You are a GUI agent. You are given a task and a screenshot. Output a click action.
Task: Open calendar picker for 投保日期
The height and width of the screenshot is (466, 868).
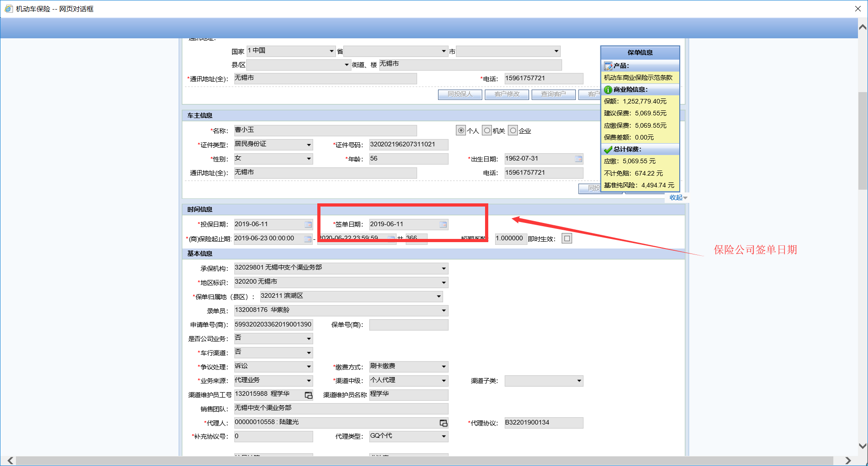pos(308,224)
